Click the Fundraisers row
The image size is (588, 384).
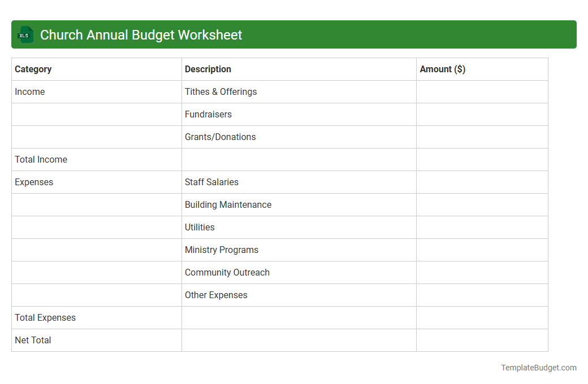(208, 114)
